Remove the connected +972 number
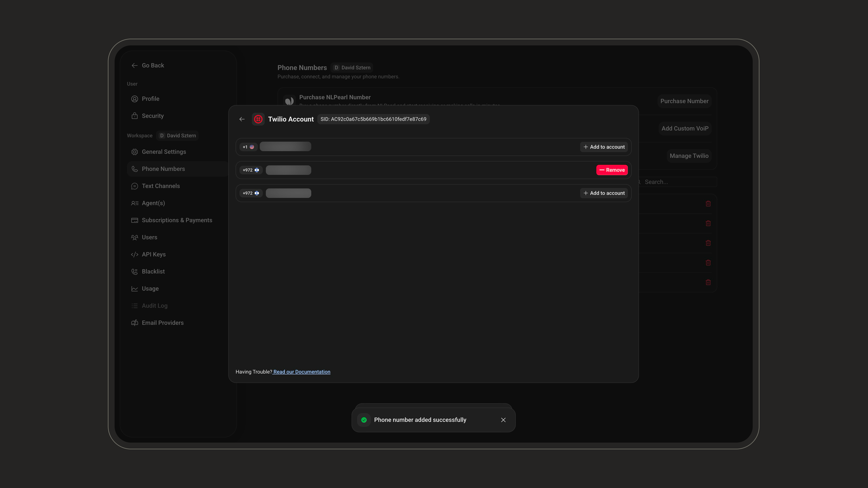Image resolution: width=868 pixels, height=488 pixels. tap(612, 170)
